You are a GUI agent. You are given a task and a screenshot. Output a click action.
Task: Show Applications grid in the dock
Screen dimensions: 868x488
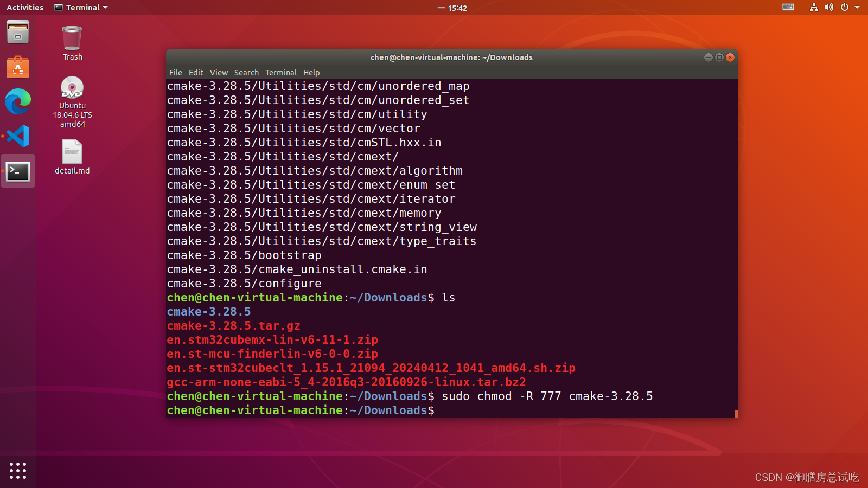point(18,471)
